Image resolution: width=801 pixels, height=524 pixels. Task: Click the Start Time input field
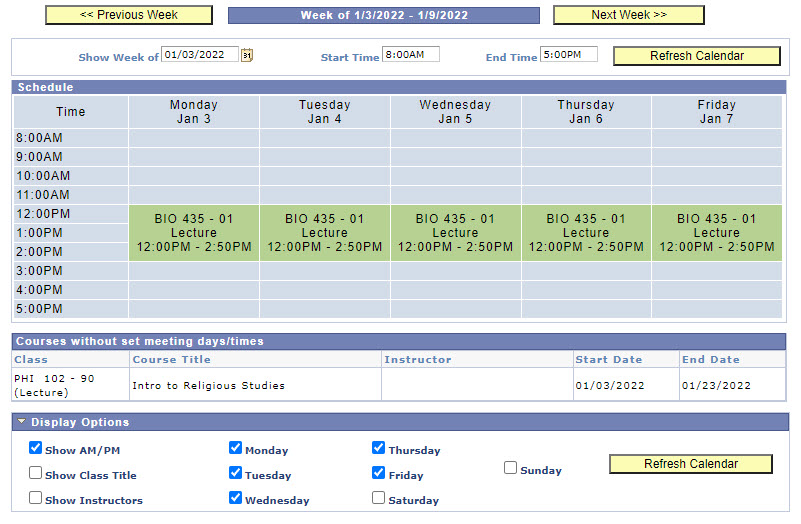pyautogui.click(x=411, y=54)
